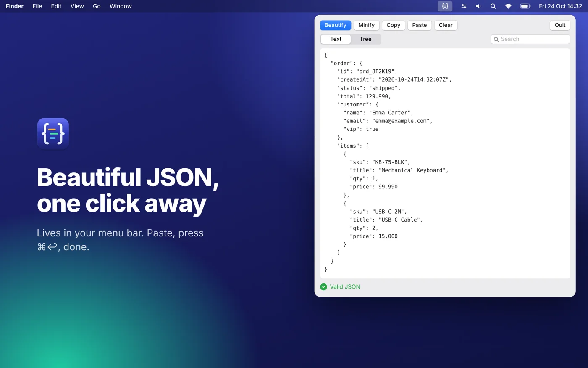Click the magnifier icon in the Search field
Viewport: 588px width, 368px height.
[496, 40]
